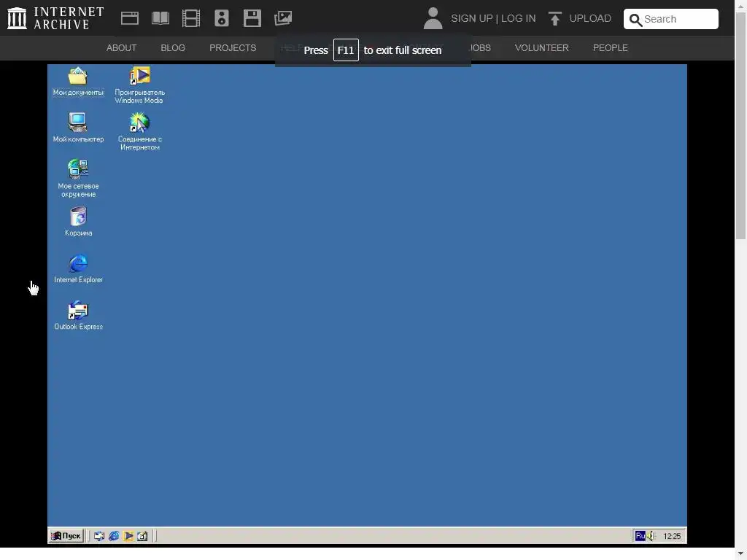Click the UPLOAD link

point(590,18)
